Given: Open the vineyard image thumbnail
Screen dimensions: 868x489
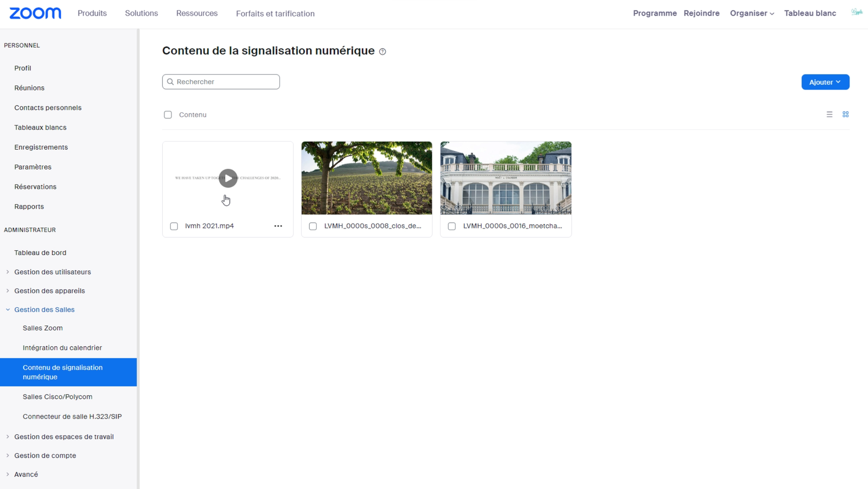Looking at the screenshot, I should [x=367, y=178].
